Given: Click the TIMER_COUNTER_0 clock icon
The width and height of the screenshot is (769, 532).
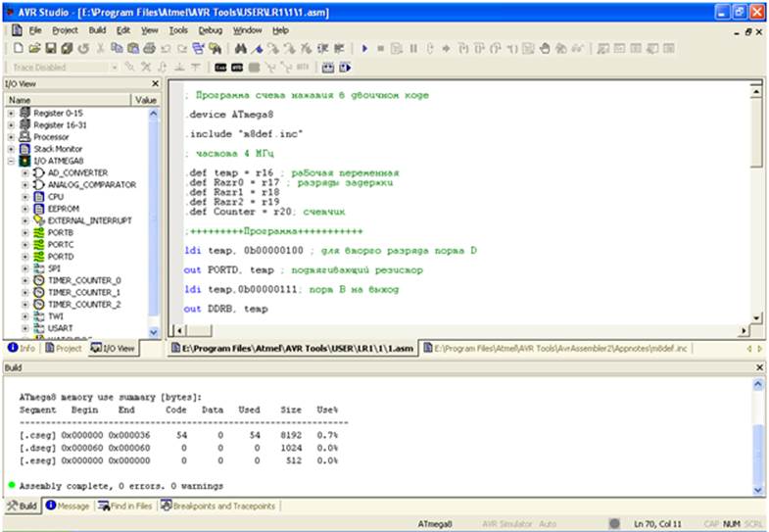Looking at the screenshot, I should pos(39,280).
